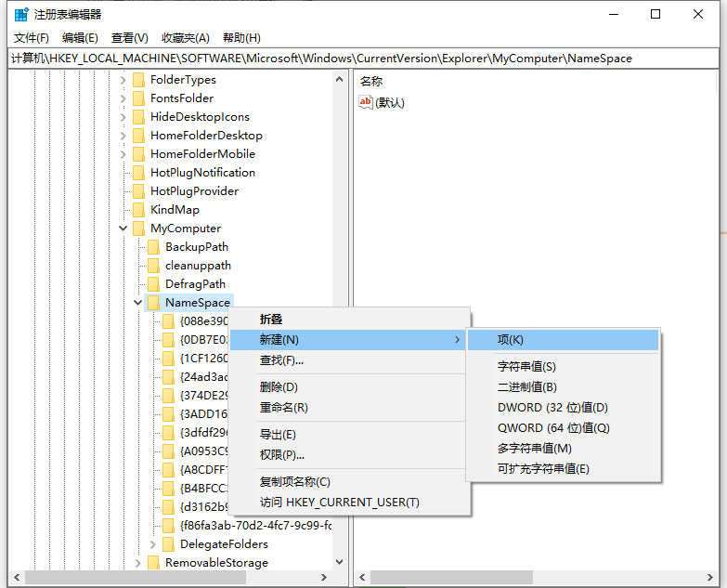727x588 pixels.
Task: Choose 权限(P)... from context menu
Action: click(x=282, y=455)
